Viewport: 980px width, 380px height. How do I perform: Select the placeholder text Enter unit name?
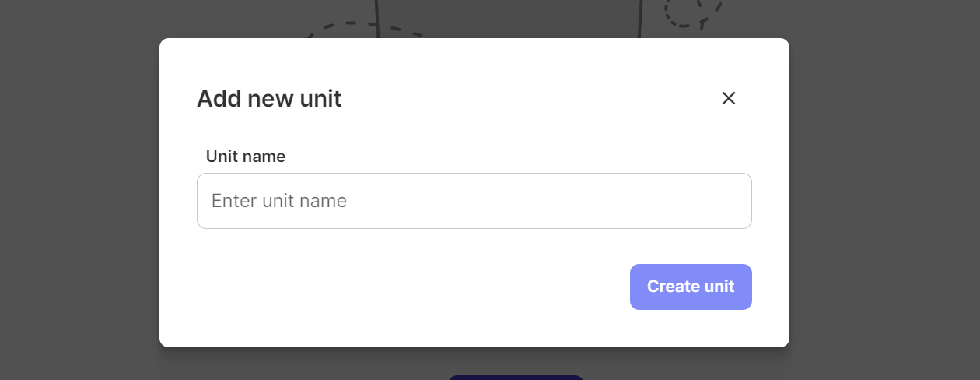point(278,201)
